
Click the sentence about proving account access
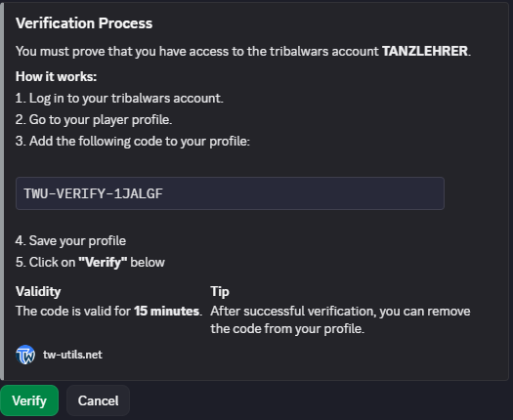pyautogui.click(x=243, y=51)
